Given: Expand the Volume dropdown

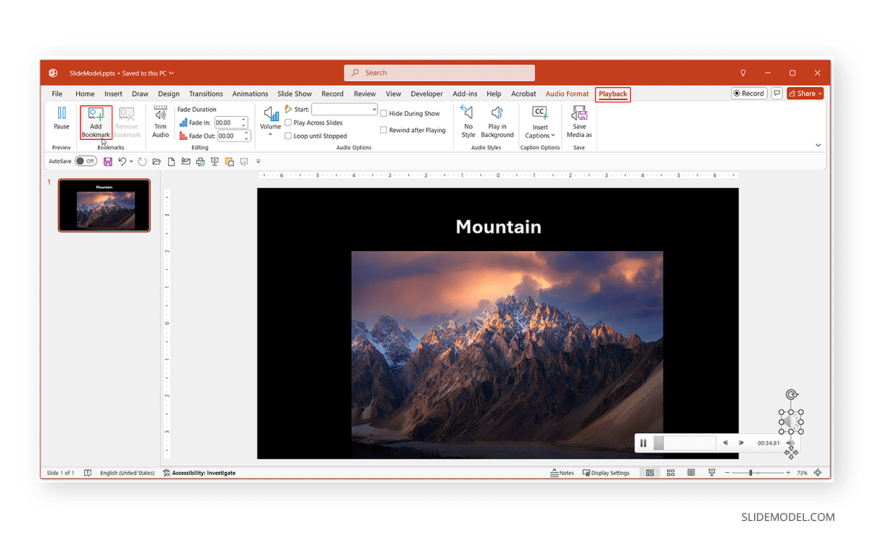Looking at the screenshot, I should pos(270,134).
